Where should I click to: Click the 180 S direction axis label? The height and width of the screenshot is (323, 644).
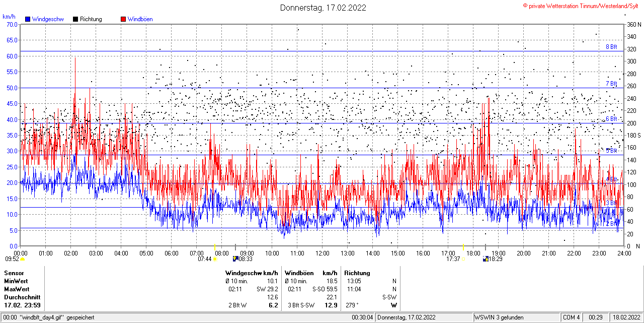633,136
